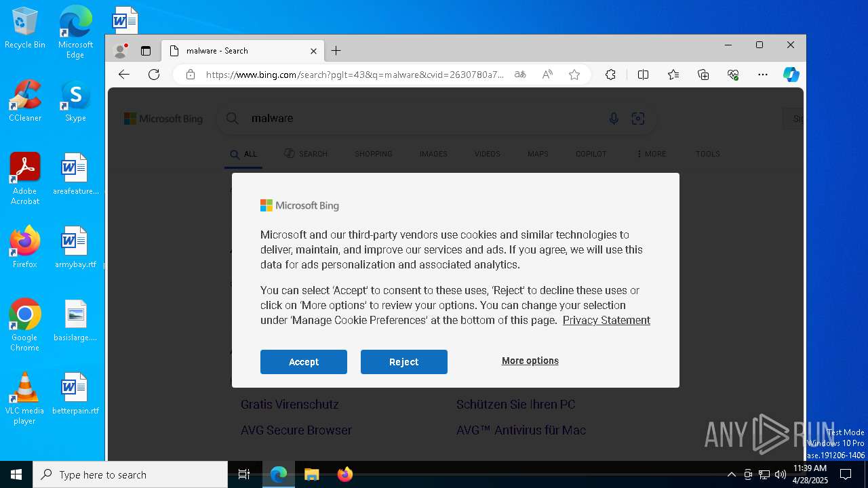Viewport: 868px width, 488px height.
Task: Click the Bing visual search camera icon
Action: (638, 119)
